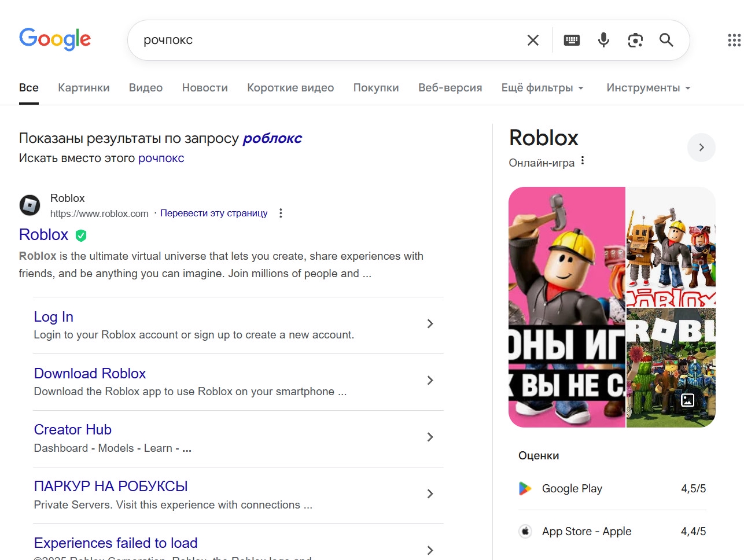Click the Roblox site favicon

[x=30, y=205]
